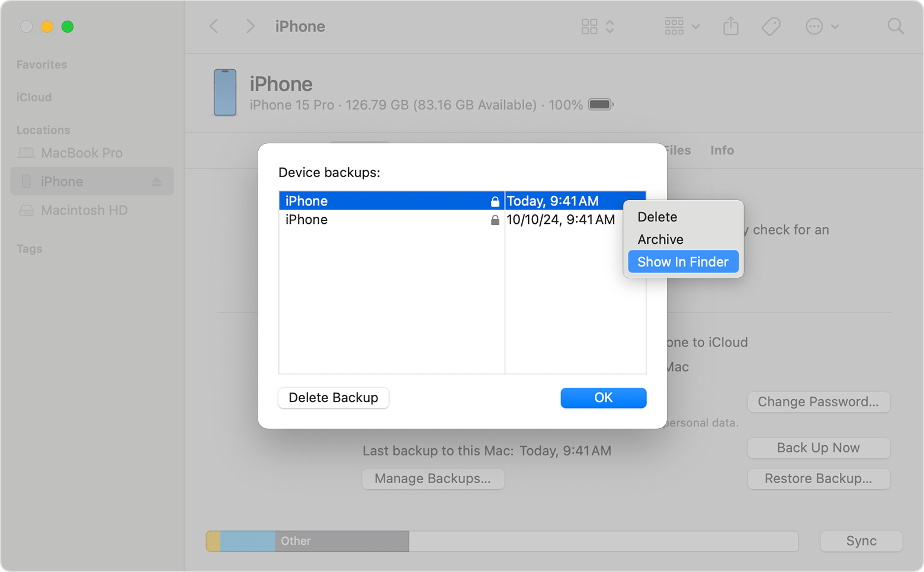924x572 pixels.
Task: Click the Delete Backup button
Action: [x=333, y=397]
